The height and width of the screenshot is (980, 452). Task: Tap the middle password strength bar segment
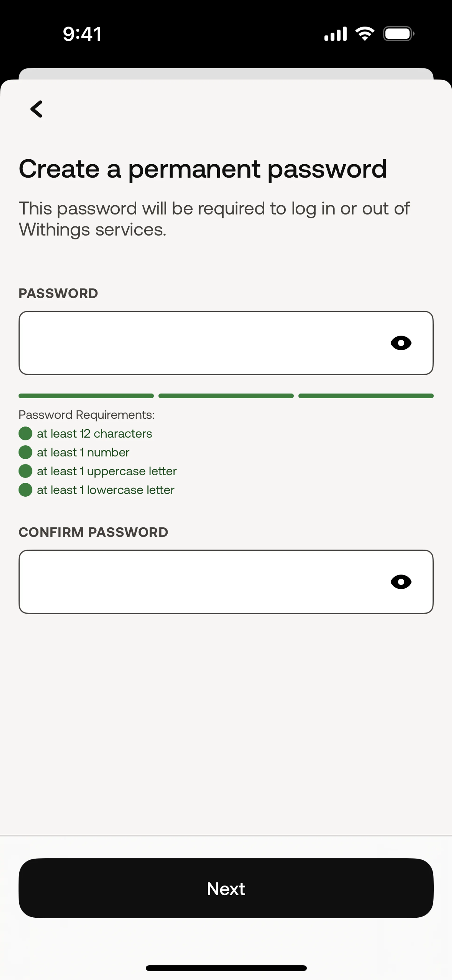point(226,396)
